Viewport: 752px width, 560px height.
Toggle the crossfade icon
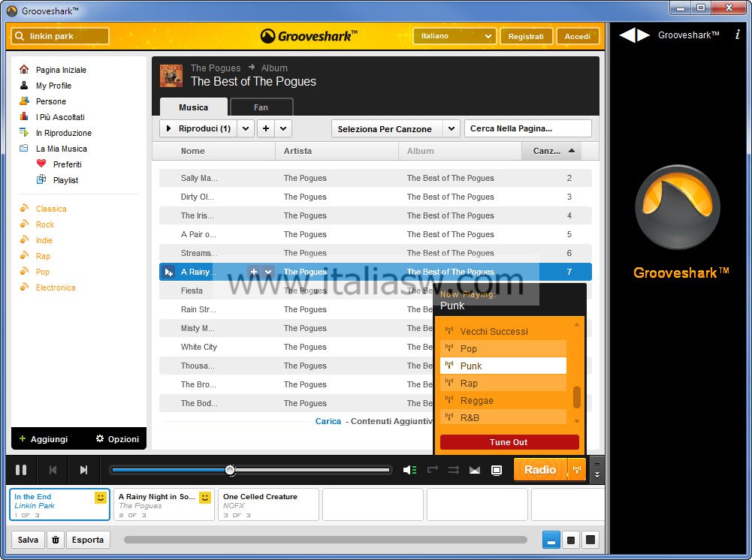pos(475,470)
